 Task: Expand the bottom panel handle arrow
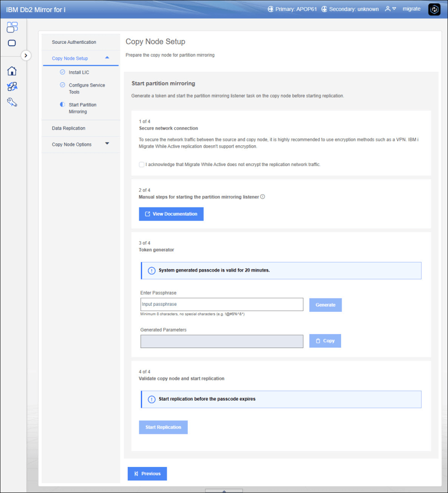click(224, 491)
